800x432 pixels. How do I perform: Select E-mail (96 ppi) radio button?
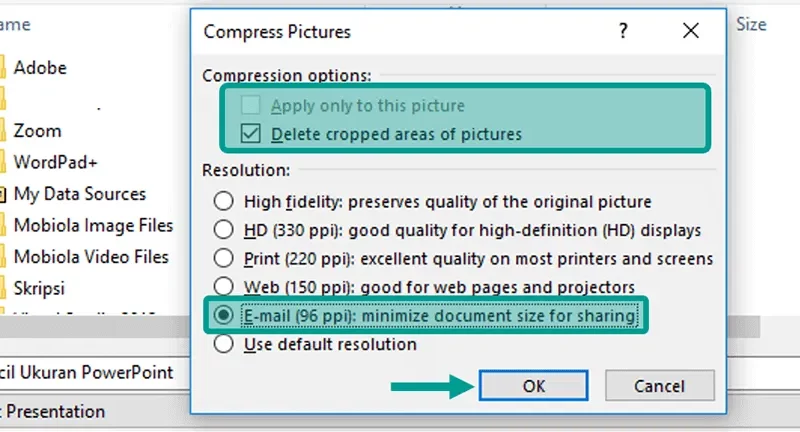pyautogui.click(x=223, y=315)
